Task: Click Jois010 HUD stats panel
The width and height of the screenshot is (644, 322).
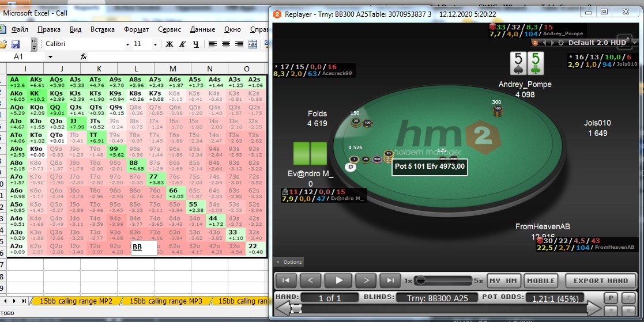Action: (x=603, y=60)
